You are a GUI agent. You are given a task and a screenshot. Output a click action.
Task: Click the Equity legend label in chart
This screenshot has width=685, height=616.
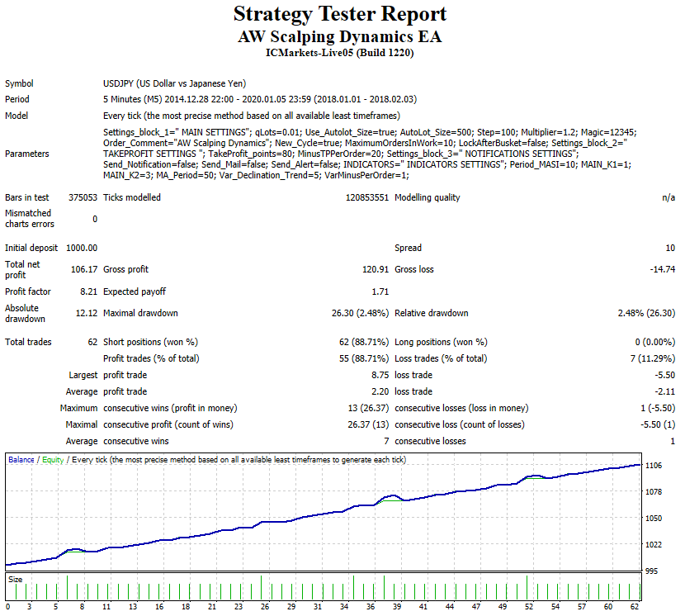click(53, 460)
